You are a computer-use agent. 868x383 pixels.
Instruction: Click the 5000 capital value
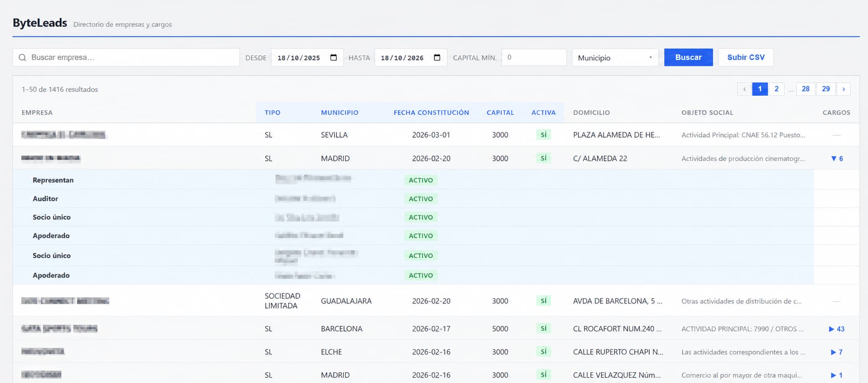pos(500,329)
